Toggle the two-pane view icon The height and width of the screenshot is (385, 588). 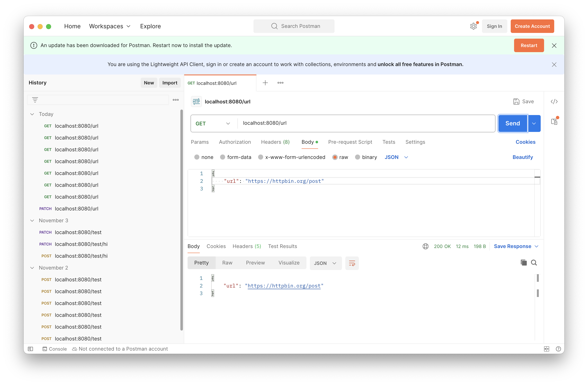(546, 349)
